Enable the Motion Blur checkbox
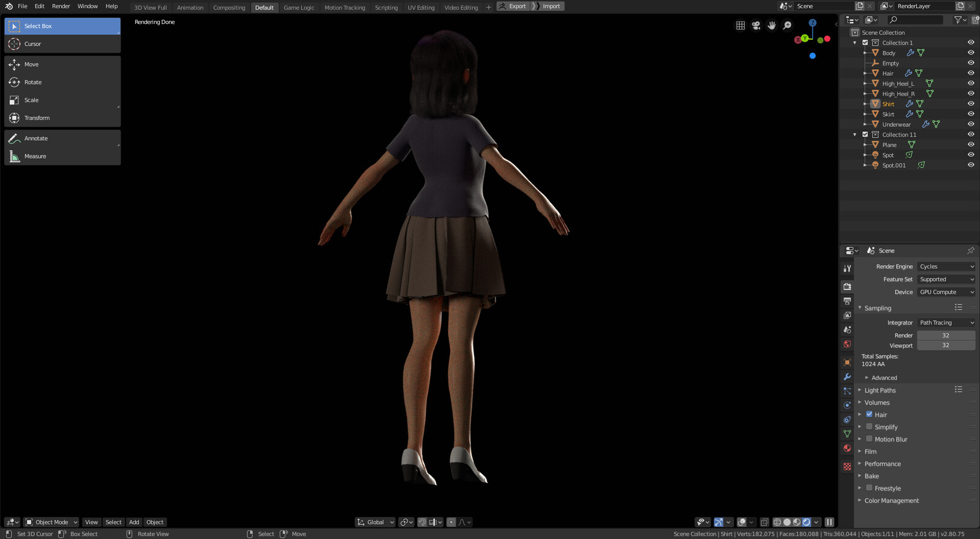Viewport: 980px width, 539px height. (869, 439)
